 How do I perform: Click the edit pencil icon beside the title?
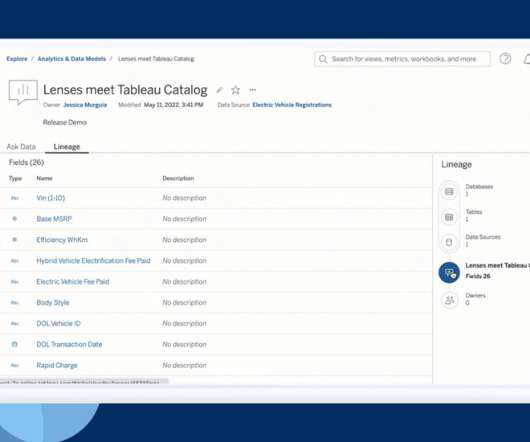click(x=219, y=90)
